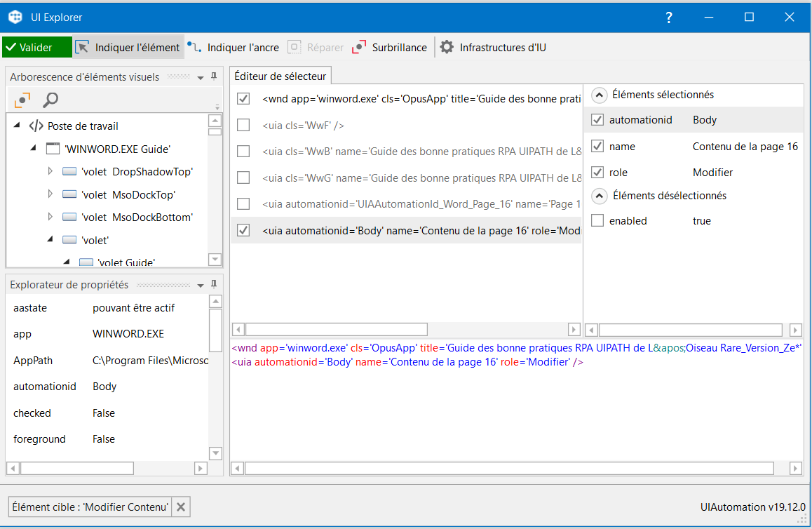Screen dimensions: 812x529
Task: Uncheck the automationid Body attribute checkbox
Action: click(x=597, y=120)
